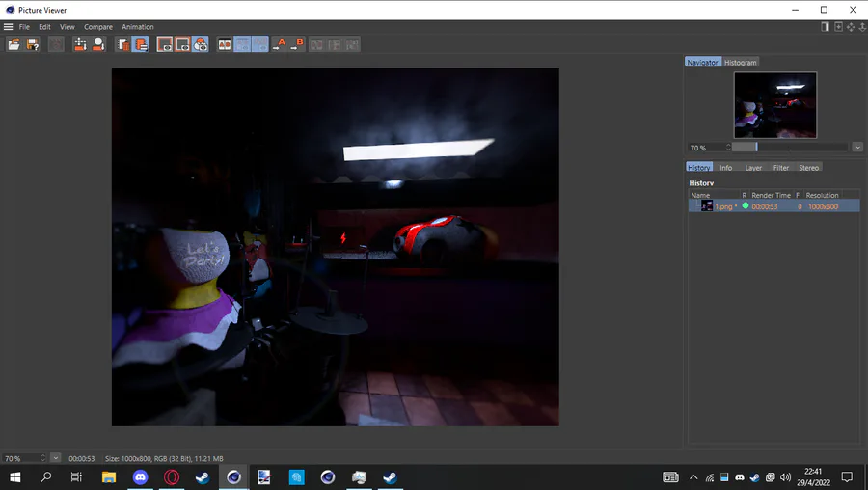Click the first orange-framed eye view icon
The image size is (868, 490).
click(x=164, y=44)
